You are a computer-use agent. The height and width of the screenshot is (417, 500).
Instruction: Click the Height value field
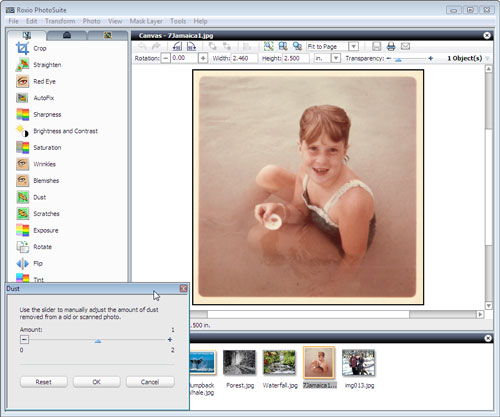pos(296,58)
